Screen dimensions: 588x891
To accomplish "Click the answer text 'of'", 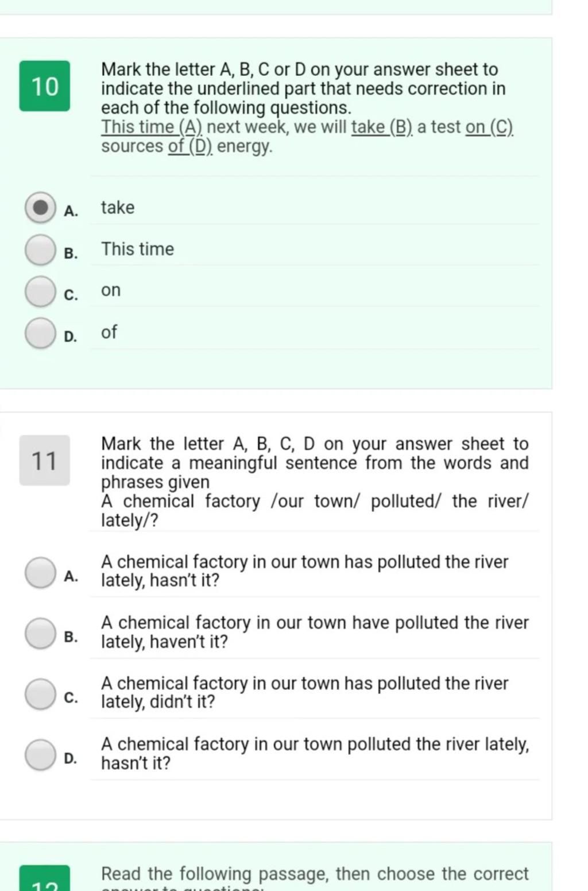I will [109, 332].
